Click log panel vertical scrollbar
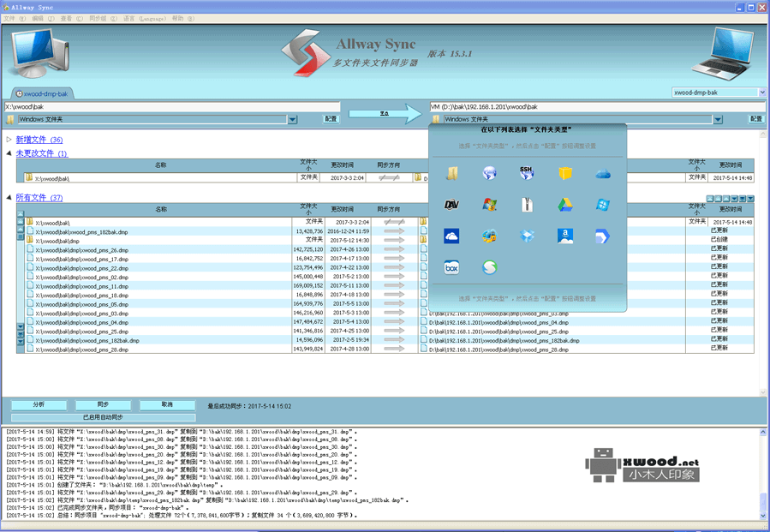770x532 pixels. click(x=762, y=474)
